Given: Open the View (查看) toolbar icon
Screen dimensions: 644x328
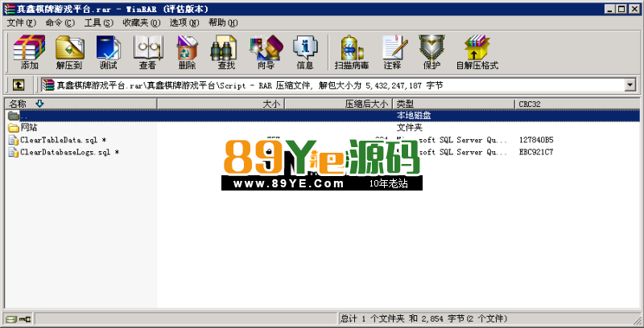Looking at the screenshot, I should coord(147,52).
